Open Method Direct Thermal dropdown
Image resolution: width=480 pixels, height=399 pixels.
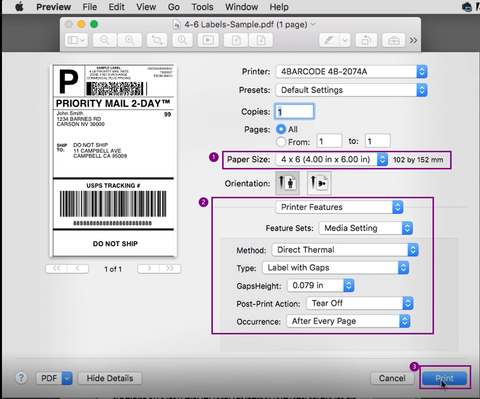coord(345,250)
